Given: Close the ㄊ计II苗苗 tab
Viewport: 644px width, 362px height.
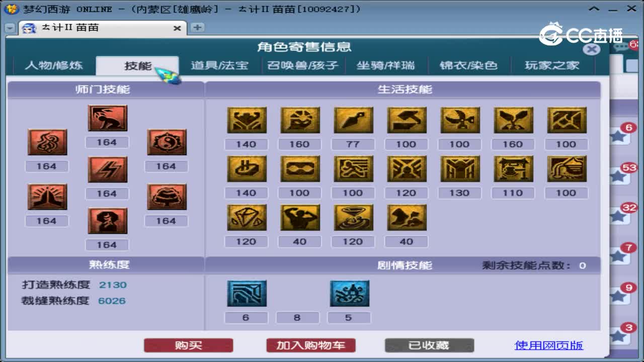Looking at the screenshot, I should point(177,28).
